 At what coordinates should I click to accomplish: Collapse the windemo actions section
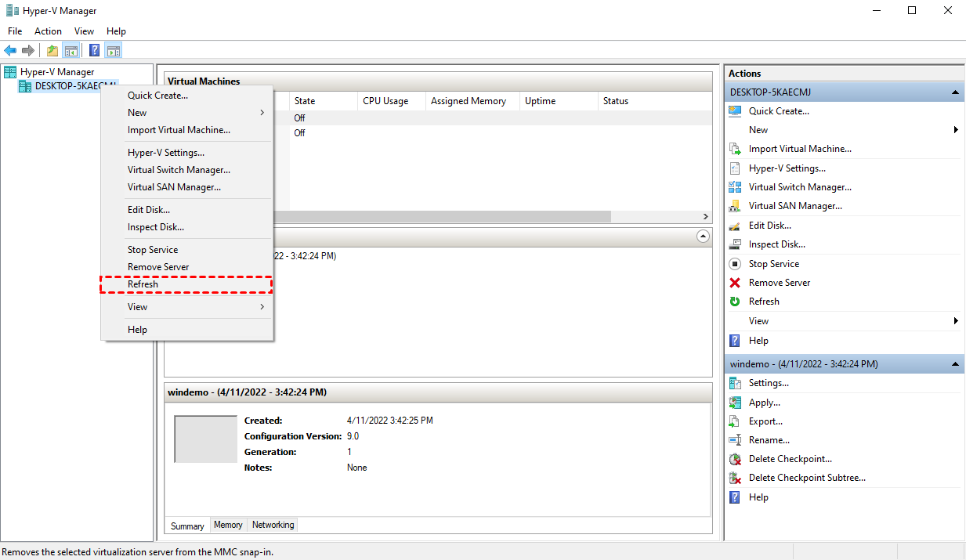[x=956, y=364]
